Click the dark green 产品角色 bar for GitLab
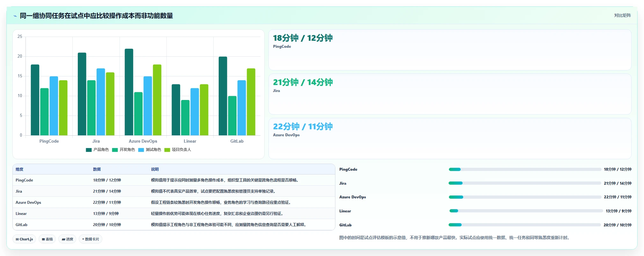644x256 pixels. (x=223, y=96)
